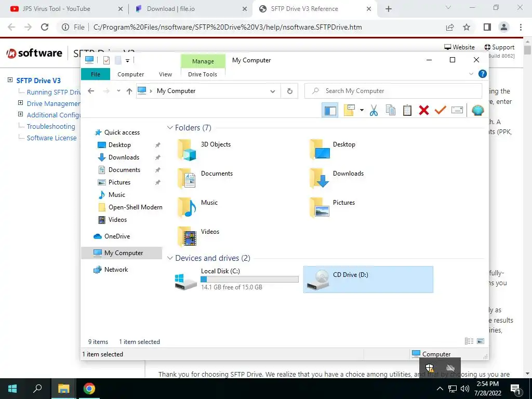Screen dimensions: 532x399
Task: Click the Refresh button in Explorer address bar
Action: tap(290, 91)
